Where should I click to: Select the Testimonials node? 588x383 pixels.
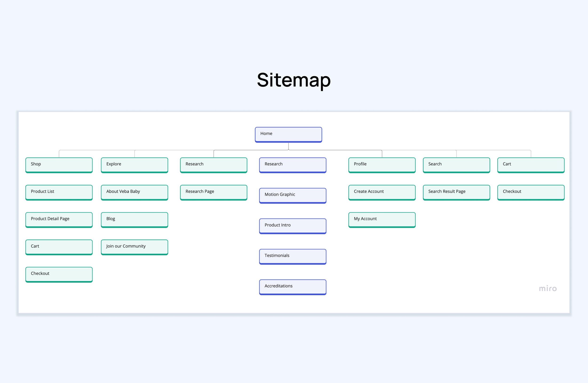pyautogui.click(x=293, y=257)
